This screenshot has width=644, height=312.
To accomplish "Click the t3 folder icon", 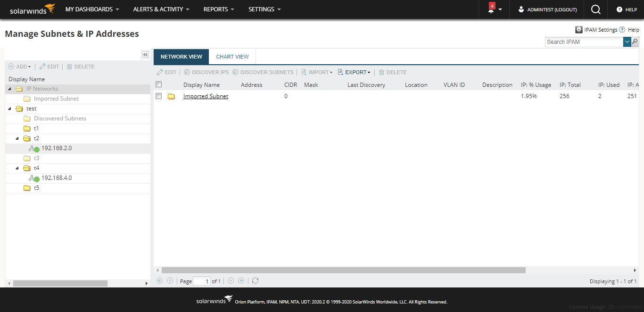I will [x=27, y=158].
